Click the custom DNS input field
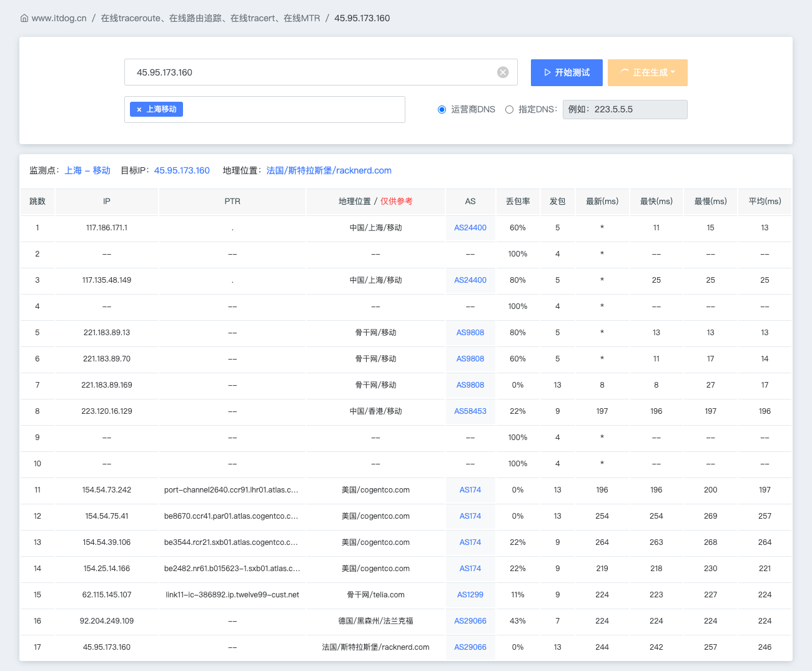812x671 pixels. coord(625,109)
